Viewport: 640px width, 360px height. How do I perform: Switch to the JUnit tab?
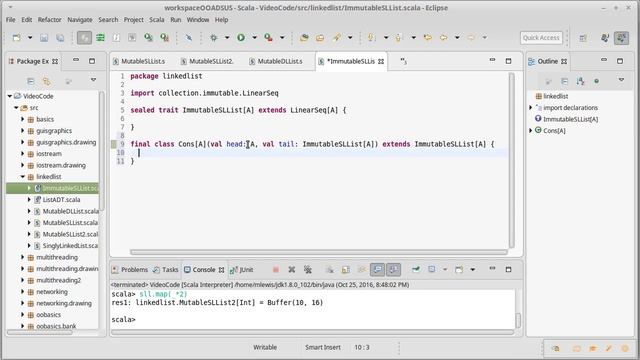pos(242,269)
